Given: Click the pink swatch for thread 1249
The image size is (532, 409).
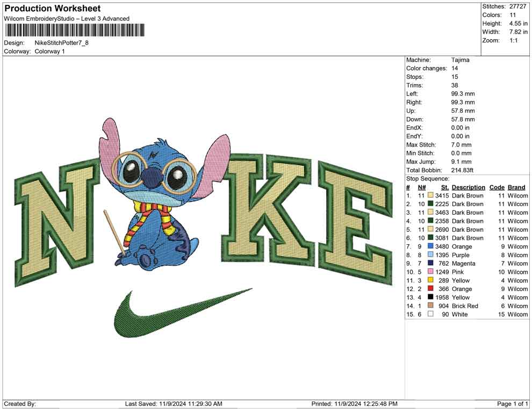Looking at the screenshot, I should pos(430,272).
